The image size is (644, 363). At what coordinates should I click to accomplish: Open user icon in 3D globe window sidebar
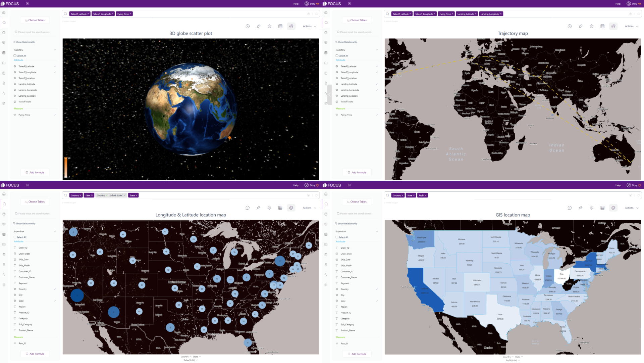pos(4,83)
